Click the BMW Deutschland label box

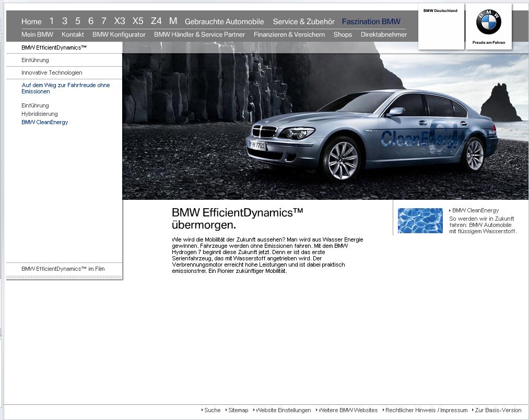(x=441, y=27)
